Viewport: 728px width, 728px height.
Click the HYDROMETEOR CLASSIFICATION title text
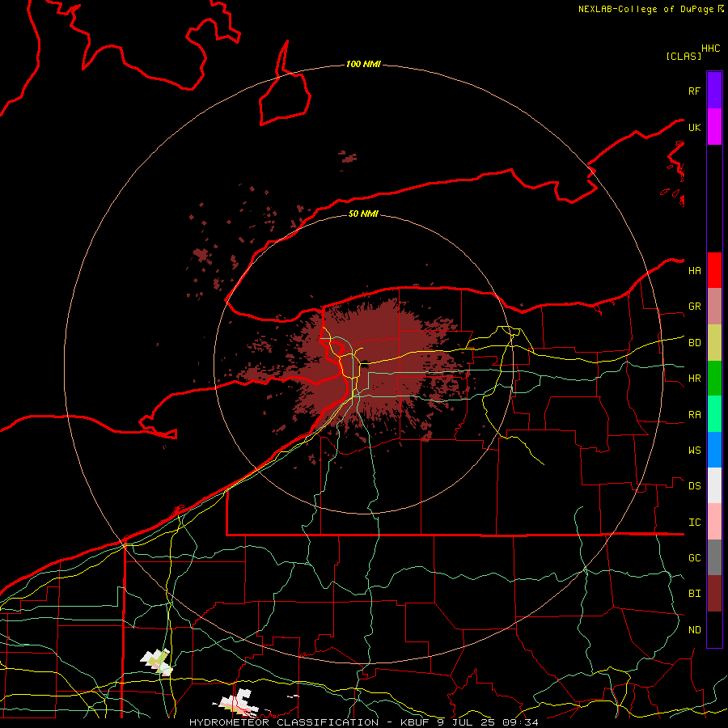(x=284, y=722)
